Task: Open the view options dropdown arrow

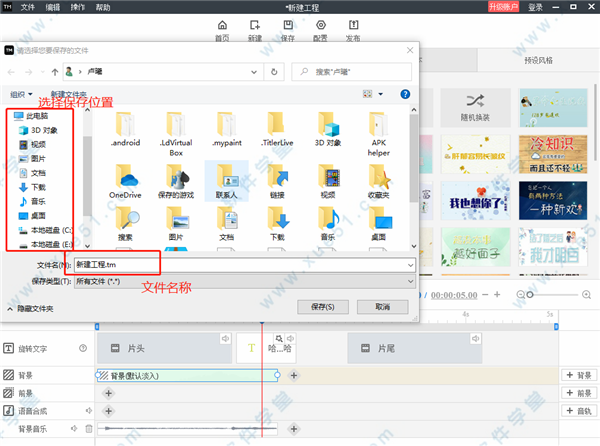Action: (380, 94)
